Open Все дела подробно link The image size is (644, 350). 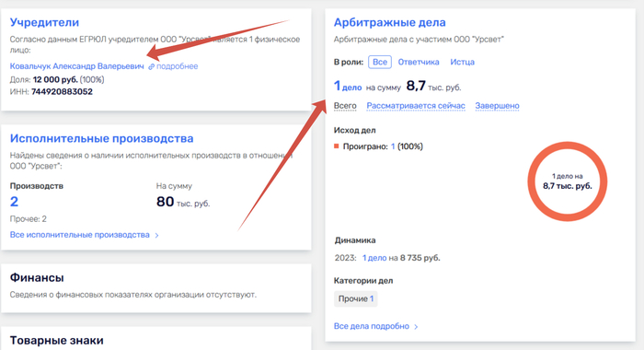(x=372, y=326)
